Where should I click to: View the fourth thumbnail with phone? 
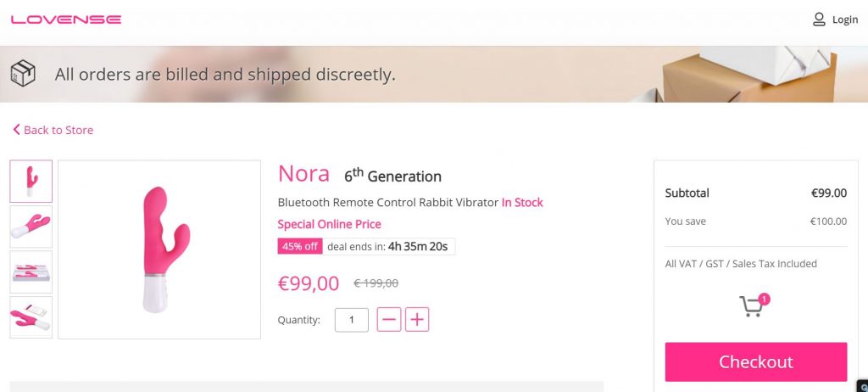click(x=31, y=317)
